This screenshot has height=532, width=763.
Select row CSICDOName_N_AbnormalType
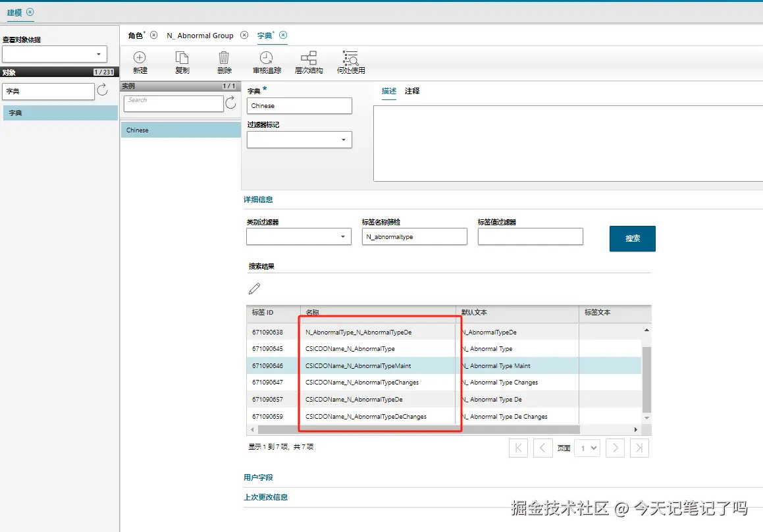point(444,348)
